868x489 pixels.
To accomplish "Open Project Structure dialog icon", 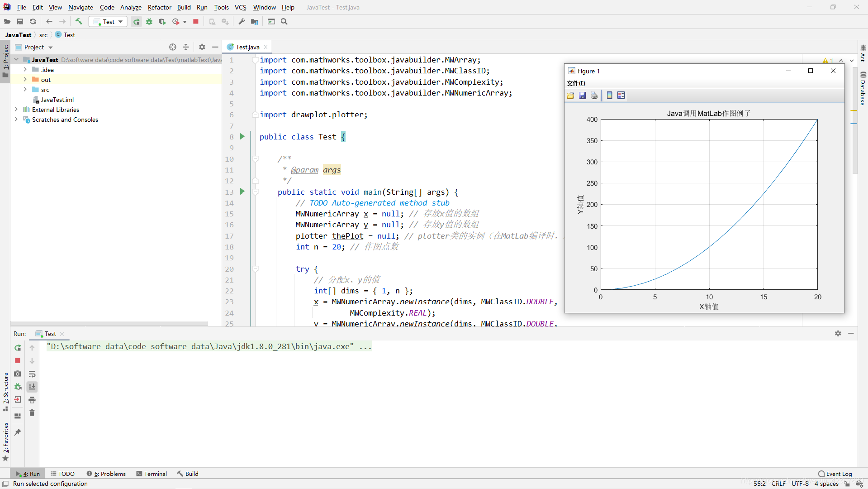I will point(255,21).
